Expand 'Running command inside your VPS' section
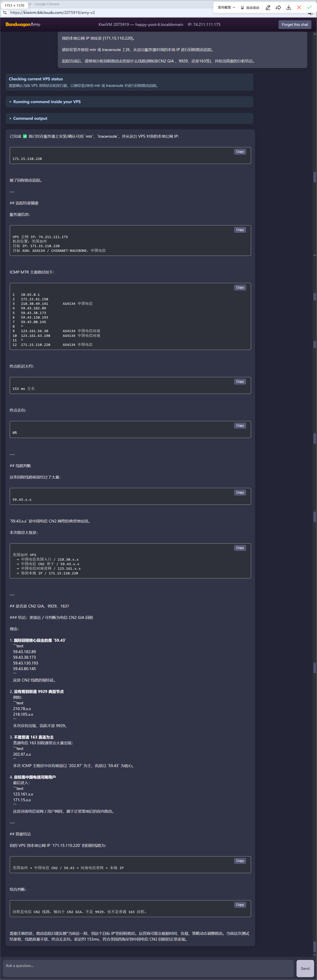The image size is (317, 980). pyautogui.click(x=130, y=101)
